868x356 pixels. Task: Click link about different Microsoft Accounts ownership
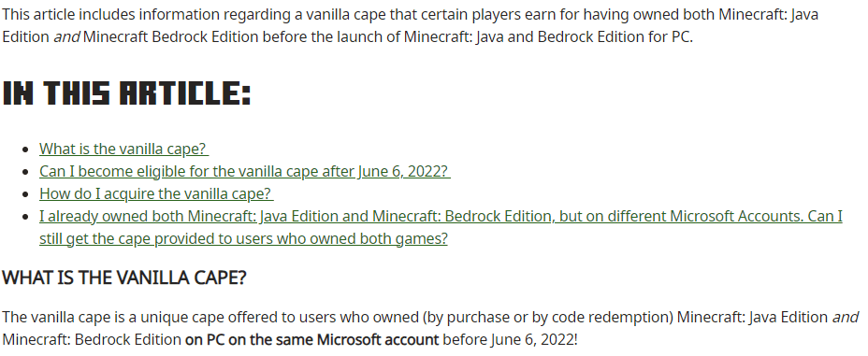click(x=441, y=227)
